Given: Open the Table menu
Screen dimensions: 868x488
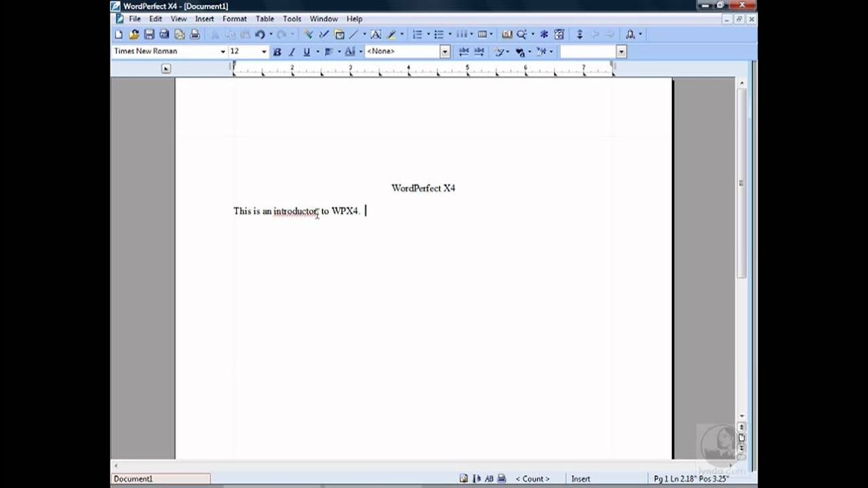Looking at the screenshot, I should pyautogui.click(x=264, y=19).
